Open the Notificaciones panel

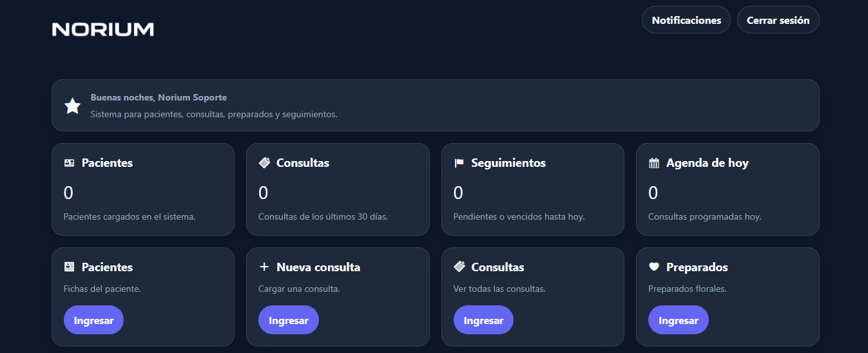[686, 20]
